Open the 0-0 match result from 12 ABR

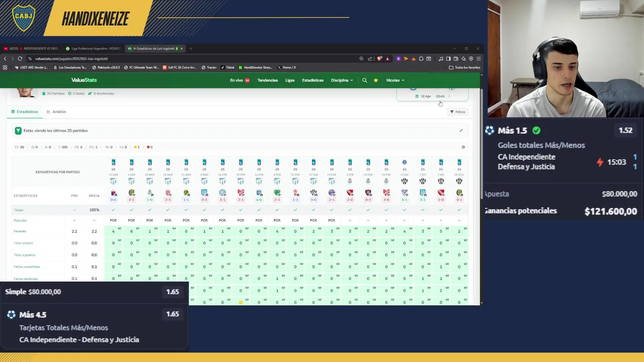click(113, 200)
